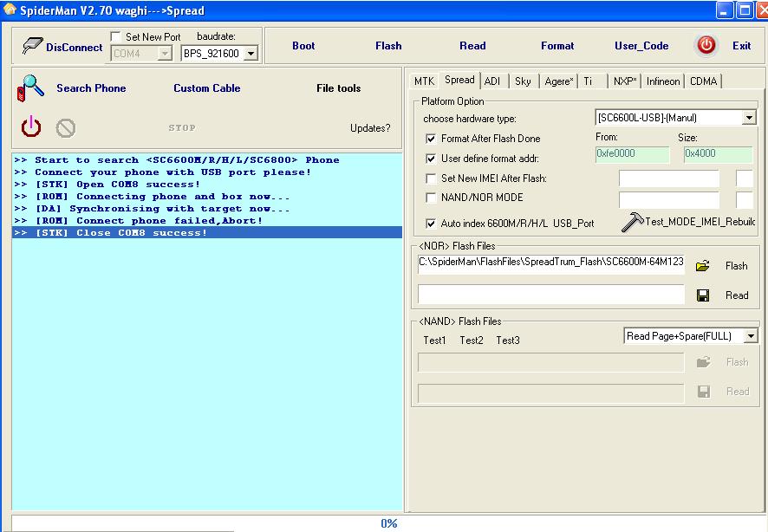Open the Sky tab

[x=523, y=81]
